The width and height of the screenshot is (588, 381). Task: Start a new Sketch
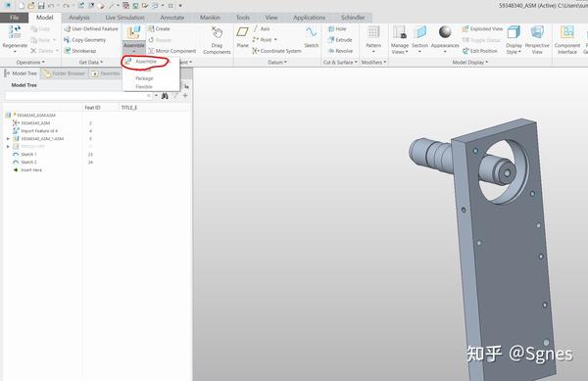click(x=312, y=36)
